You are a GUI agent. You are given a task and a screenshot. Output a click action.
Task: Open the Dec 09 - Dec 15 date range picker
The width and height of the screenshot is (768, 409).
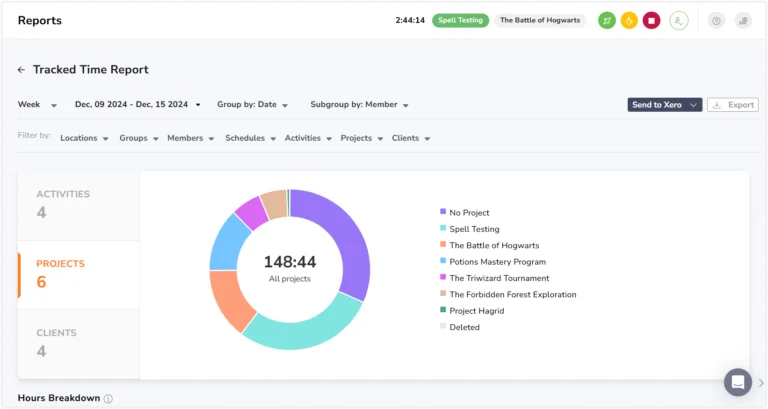pyautogui.click(x=138, y=105)
